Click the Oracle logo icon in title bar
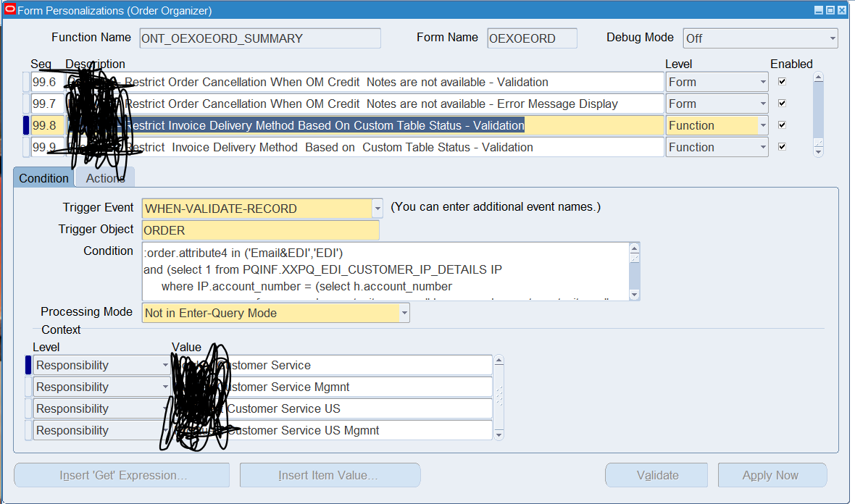The width and height of the screenshot is (855, 504). 9,10
